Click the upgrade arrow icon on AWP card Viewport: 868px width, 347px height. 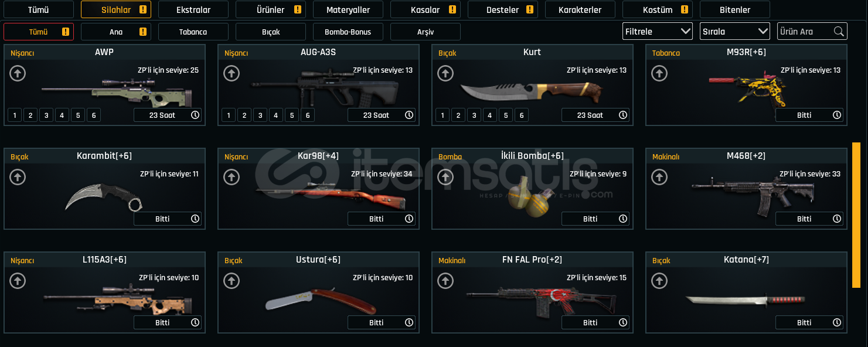click(x=18, y=73)
